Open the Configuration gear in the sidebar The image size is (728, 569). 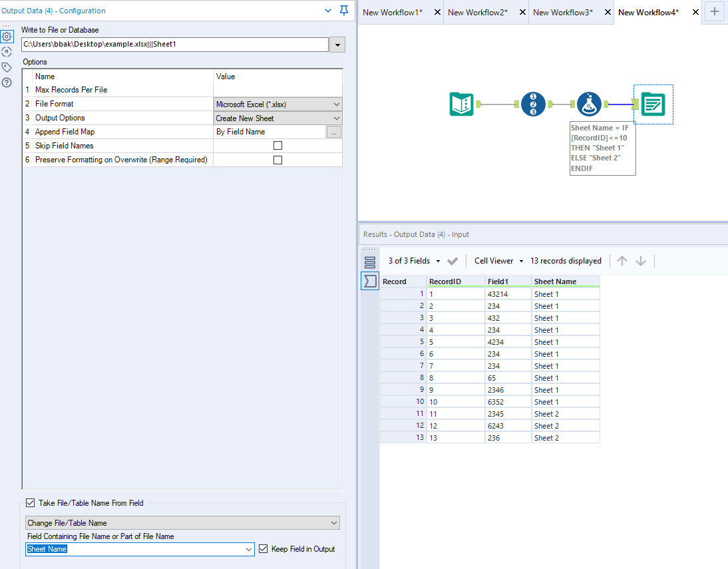(x=8, y=37)
